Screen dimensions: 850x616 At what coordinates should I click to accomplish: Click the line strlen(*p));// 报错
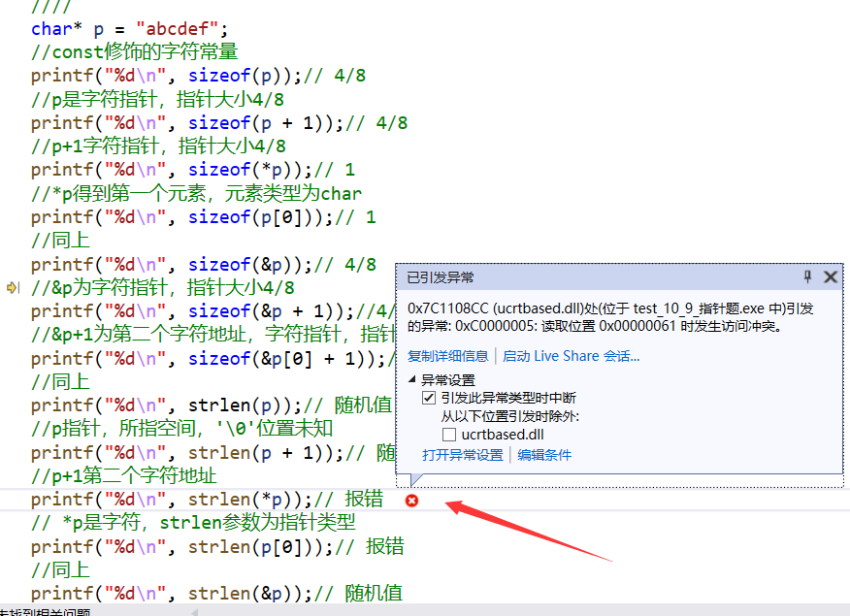tap(207, 499)
